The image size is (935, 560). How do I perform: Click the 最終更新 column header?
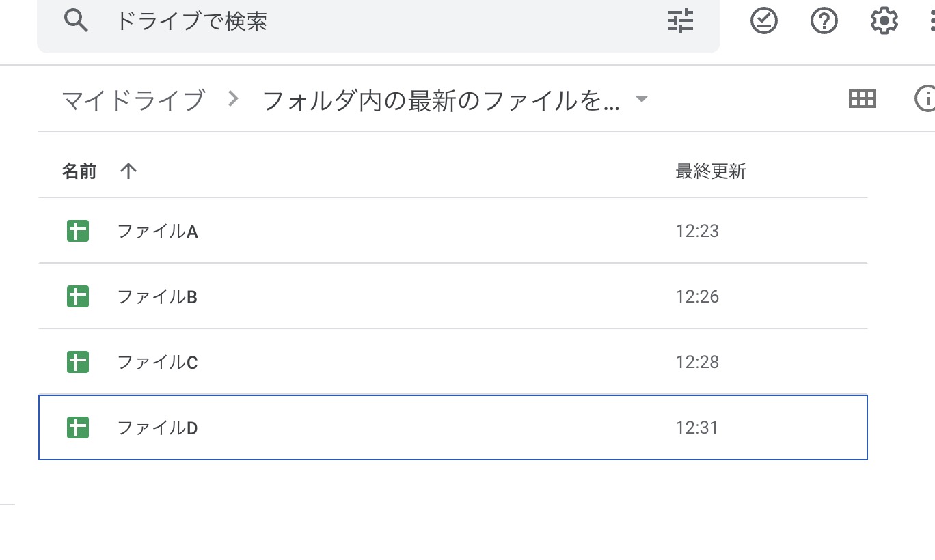[x=711, y=171]
